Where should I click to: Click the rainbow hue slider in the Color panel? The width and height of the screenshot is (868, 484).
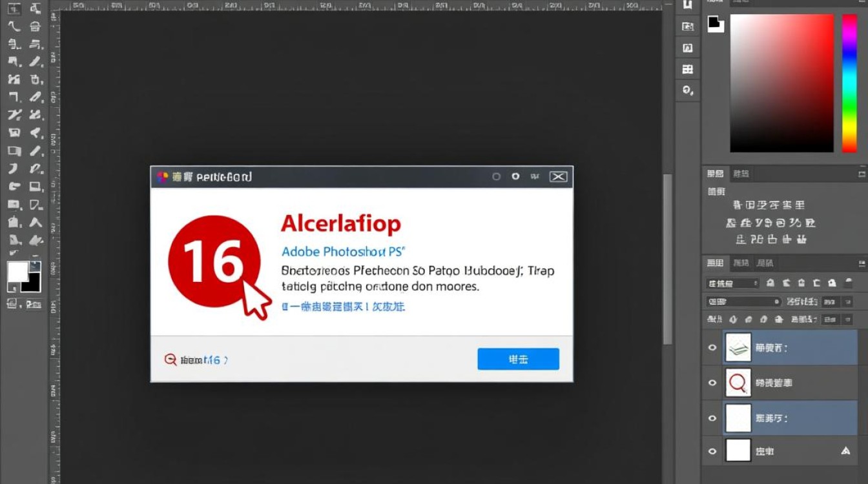pos(849,83)
